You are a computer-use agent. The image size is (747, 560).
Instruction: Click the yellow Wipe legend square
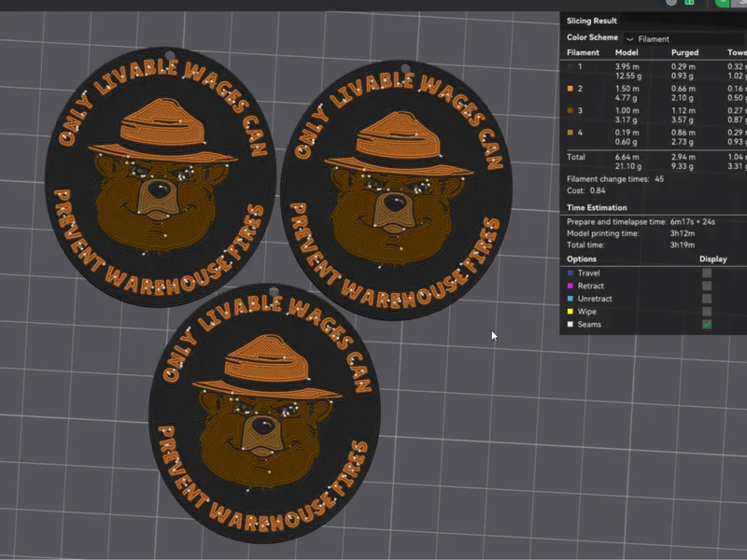571,312
